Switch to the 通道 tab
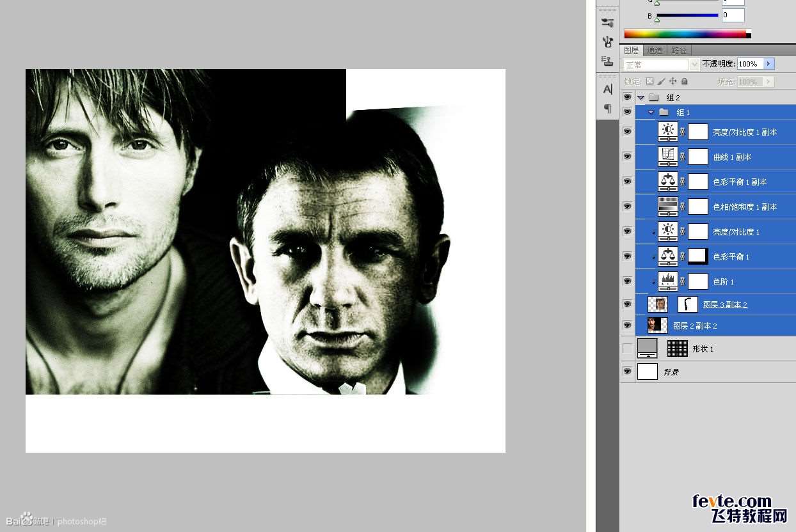Image resolution: width=796 pixels, height=532 pixels. (x=655, y=50)
